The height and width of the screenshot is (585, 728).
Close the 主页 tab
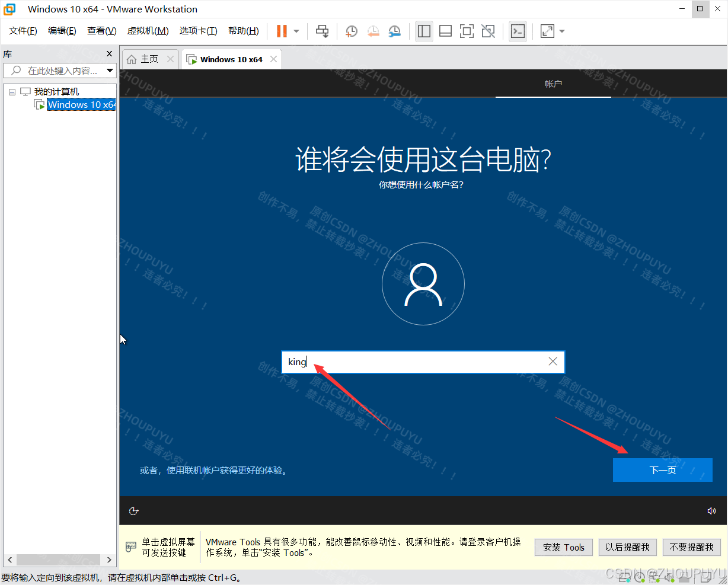click(x=171, y=59)
